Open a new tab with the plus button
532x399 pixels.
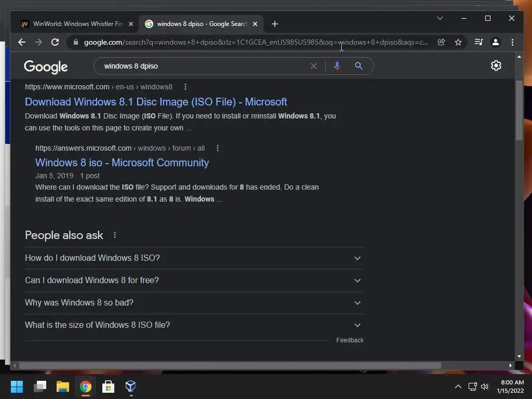click(x=275, y=24)
